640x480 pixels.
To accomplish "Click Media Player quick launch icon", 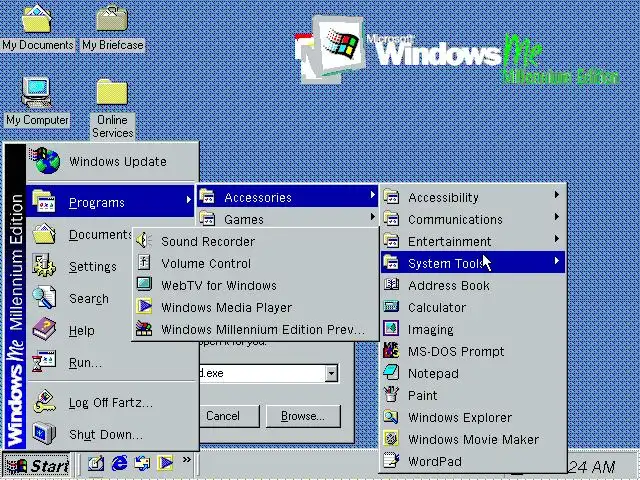I will 166,463.
